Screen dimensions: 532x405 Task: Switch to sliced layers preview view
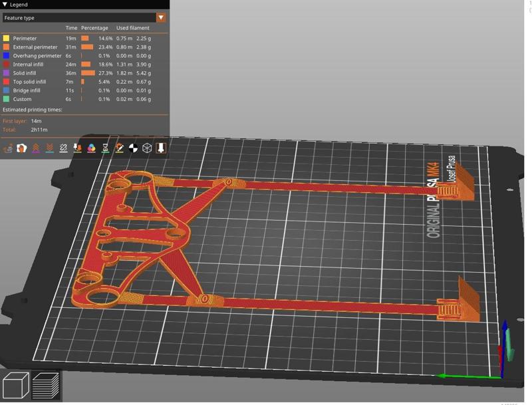pyautogui.click(x=46, y=386)
